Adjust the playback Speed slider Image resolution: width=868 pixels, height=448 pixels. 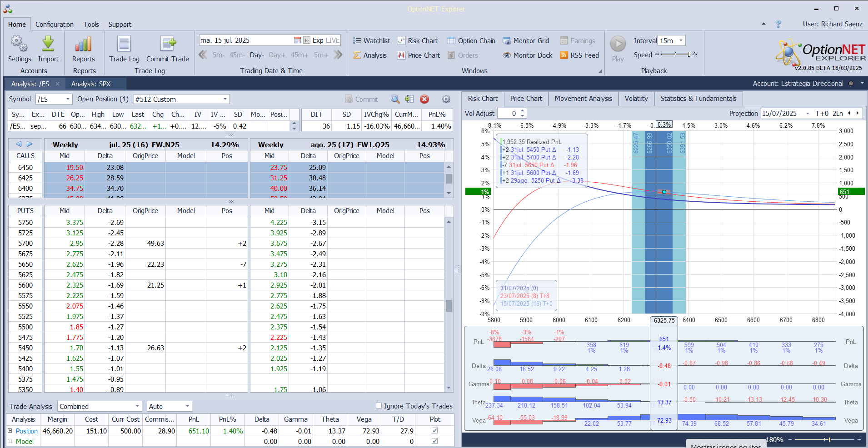[x=676, y=55]
